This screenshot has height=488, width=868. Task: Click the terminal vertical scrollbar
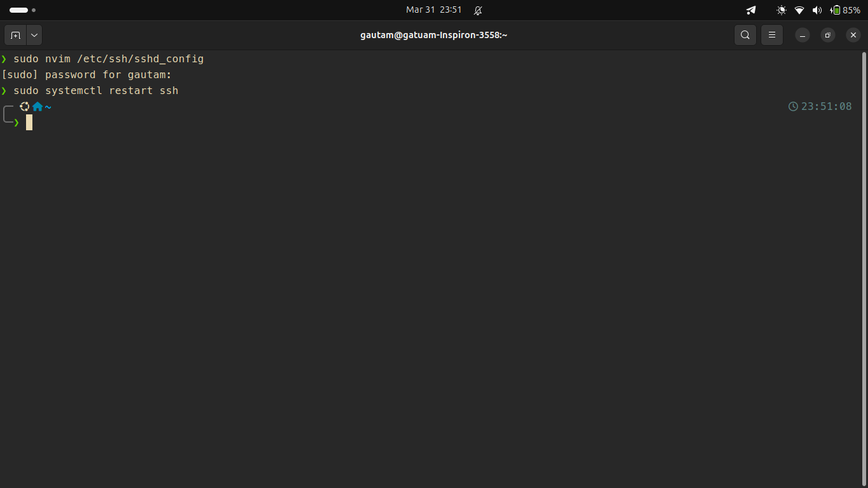[864, 269]
